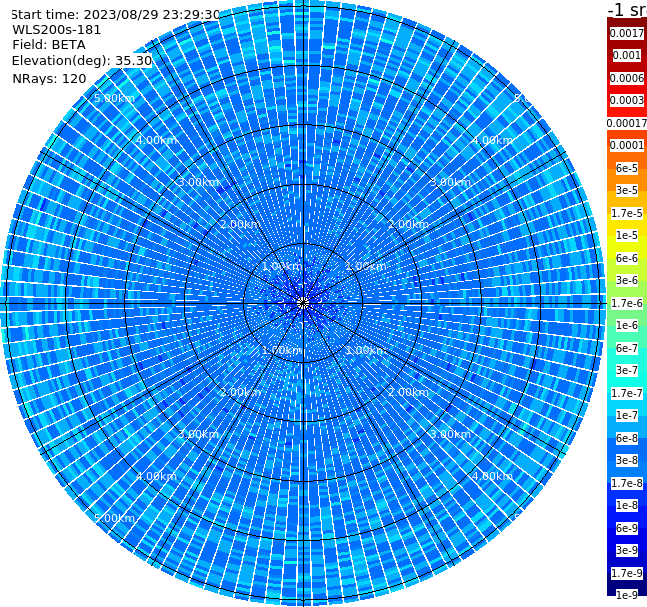Viewport: 647px width, 607px height.
Task: Select the 0.001 colorbar tick label
Action: pos(627,55)
